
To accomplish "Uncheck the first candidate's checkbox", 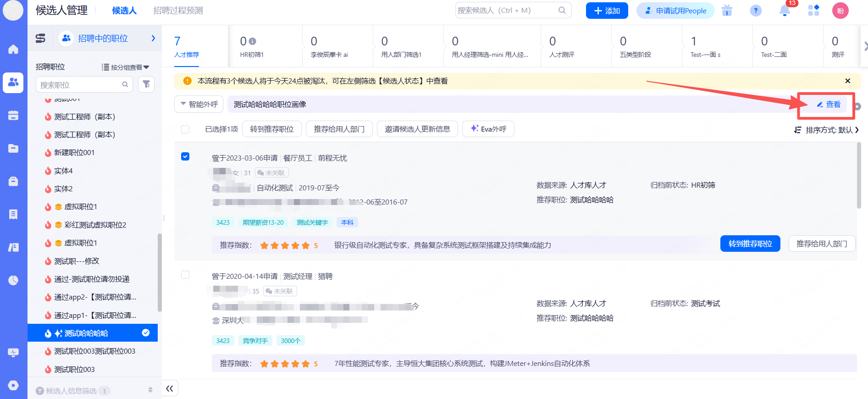I will [185, 156].
